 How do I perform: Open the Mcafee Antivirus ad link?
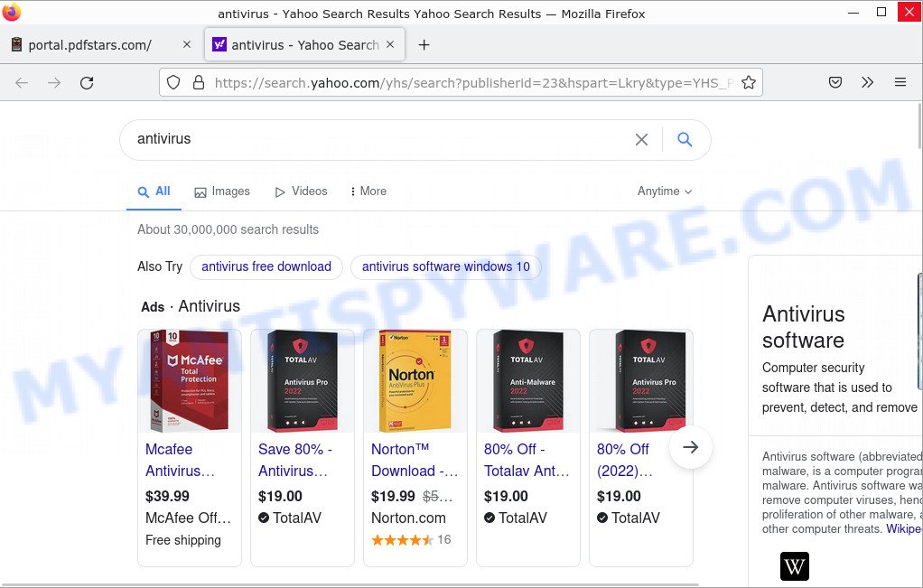click(x=180, y=461)
